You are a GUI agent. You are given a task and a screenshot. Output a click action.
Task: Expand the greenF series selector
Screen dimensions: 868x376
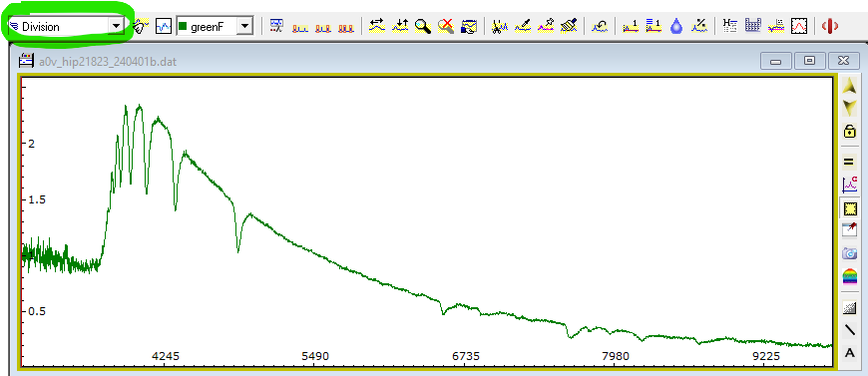point(244,26)
